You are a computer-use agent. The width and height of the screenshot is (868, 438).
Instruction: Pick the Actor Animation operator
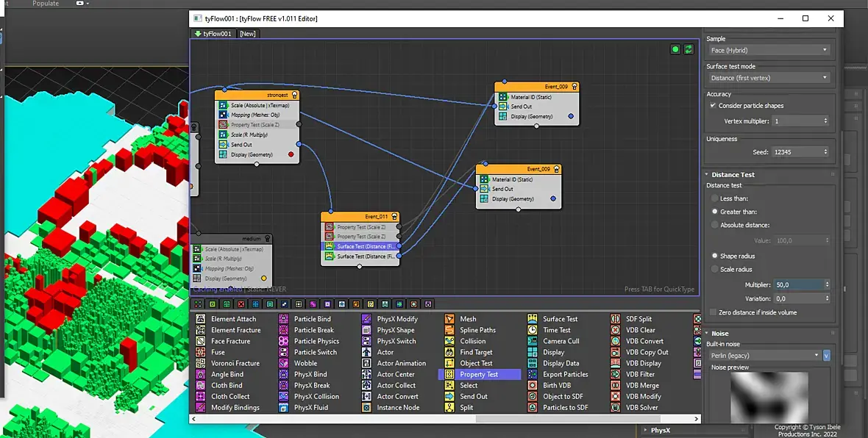395,363
